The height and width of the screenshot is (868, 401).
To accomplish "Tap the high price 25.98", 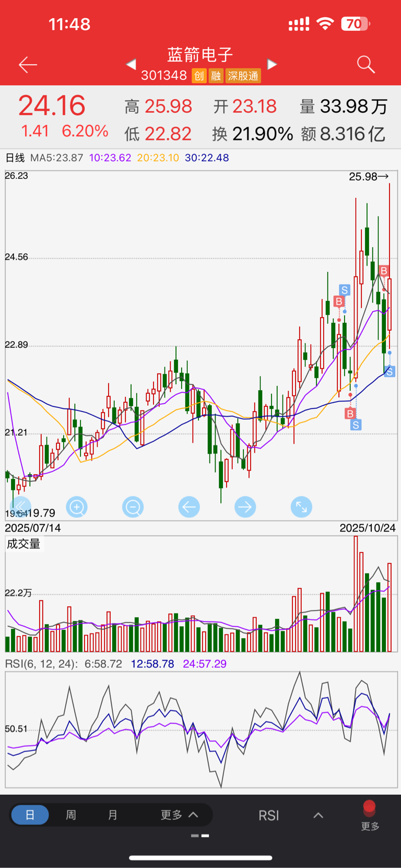I will 168,107.
